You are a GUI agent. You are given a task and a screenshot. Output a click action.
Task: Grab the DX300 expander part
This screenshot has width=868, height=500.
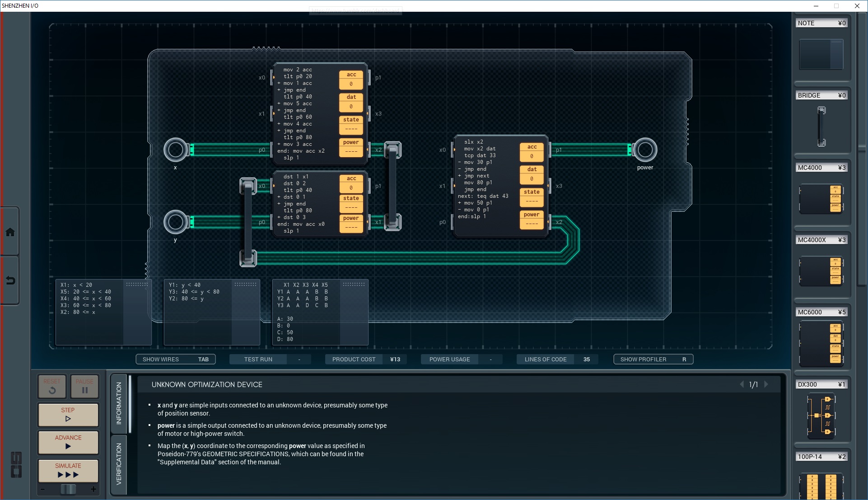coord(821,415)
